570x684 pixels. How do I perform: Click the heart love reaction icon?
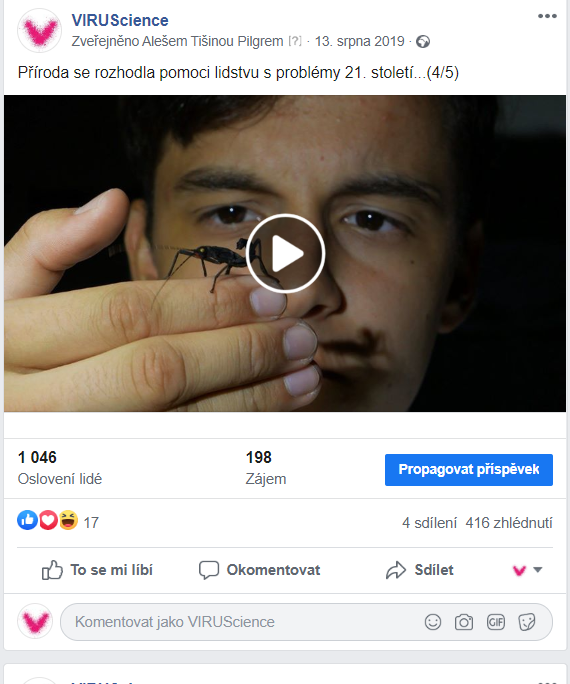tap(48, 520)
